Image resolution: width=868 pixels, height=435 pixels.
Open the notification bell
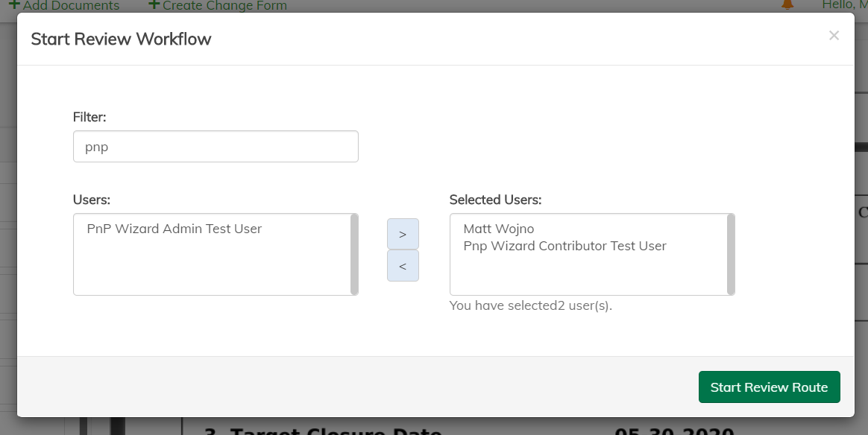tap(787, 4)
